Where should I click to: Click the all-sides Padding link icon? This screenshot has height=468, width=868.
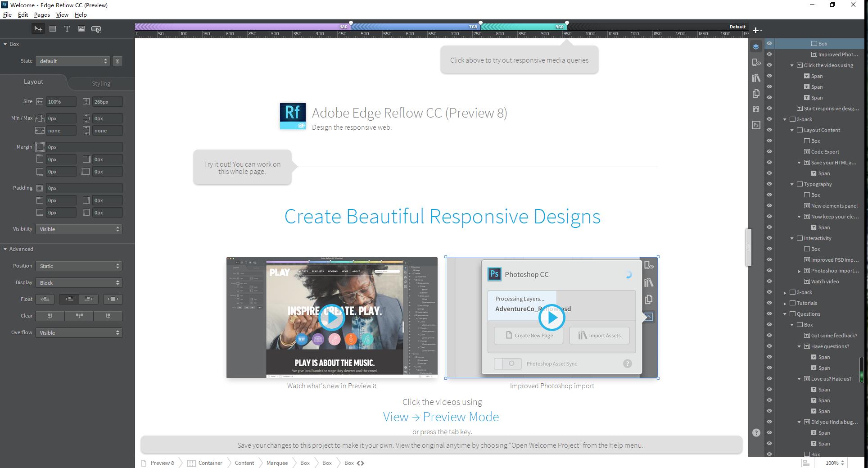coord(40,188)
